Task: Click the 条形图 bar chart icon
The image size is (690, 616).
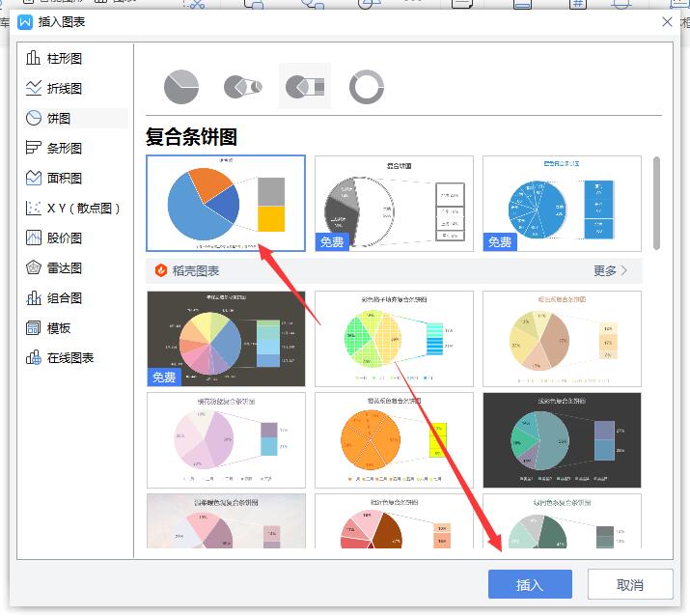Action: (x=34, y=148)
